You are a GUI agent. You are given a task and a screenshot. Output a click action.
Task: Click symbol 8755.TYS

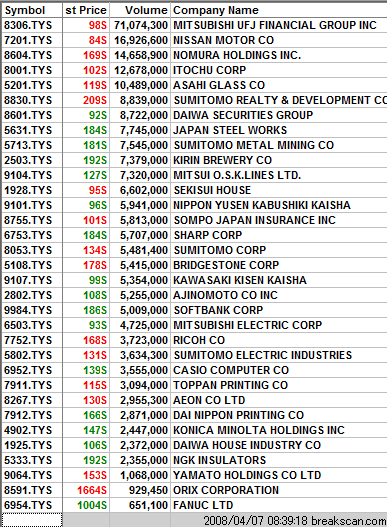28,220
